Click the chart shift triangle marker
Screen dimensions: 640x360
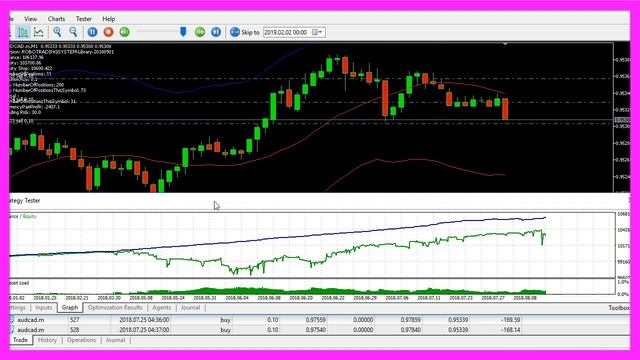505,44
